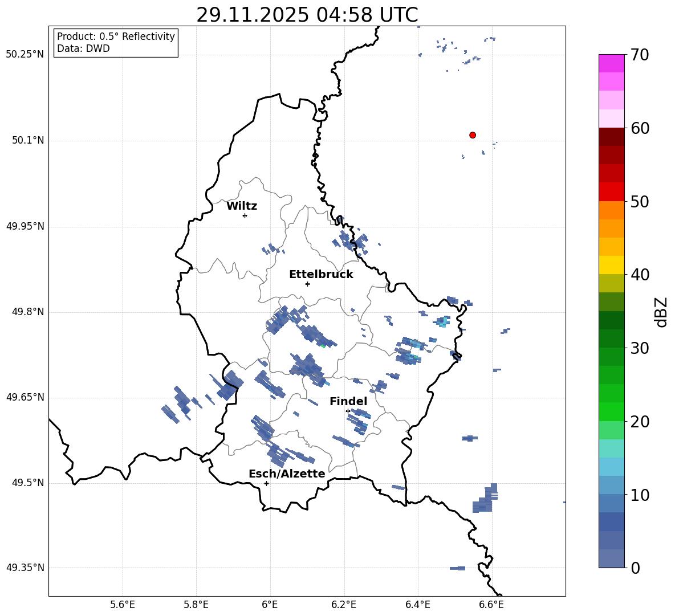Screen dimensions: 675x616
Task: Pick the bright green colorbar segment above 20
Action: (611, 411)
